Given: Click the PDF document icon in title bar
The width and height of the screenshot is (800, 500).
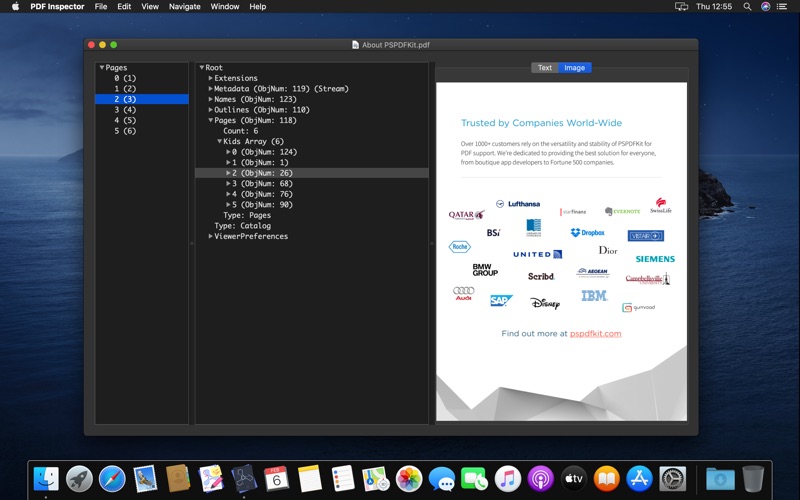Looking at the screenshot, I should (x=356, y=45).
